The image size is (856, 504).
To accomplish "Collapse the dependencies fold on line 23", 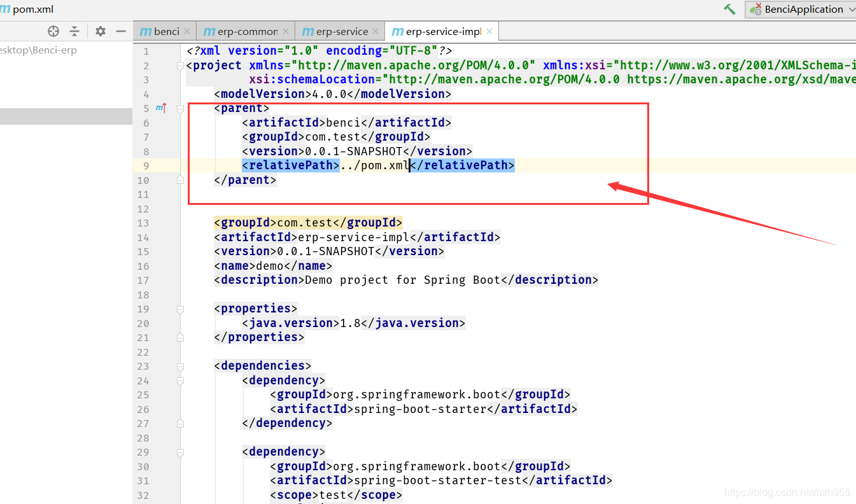I will pyautogui.click(x=180, y=366).
